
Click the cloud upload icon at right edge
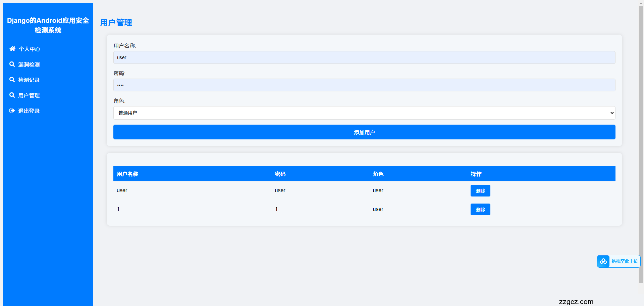point(603,261)
